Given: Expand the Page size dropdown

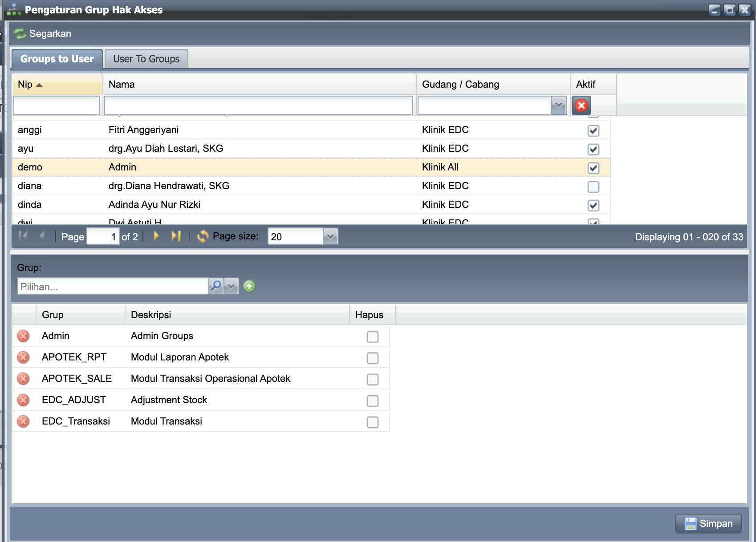Looking at the screenshot, I should (x=330, y=237).
